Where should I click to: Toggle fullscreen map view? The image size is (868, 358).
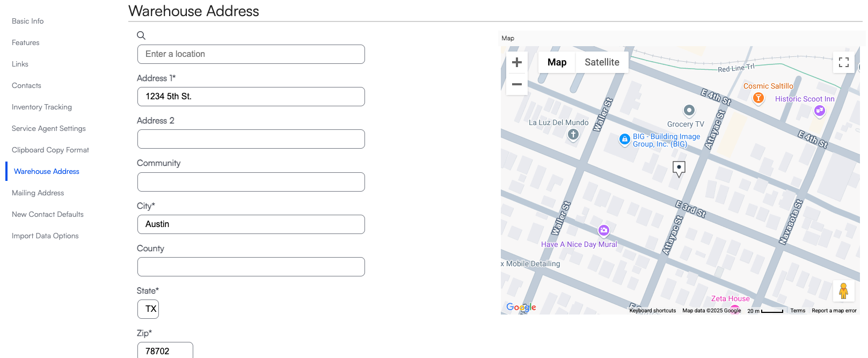[843, 62]
